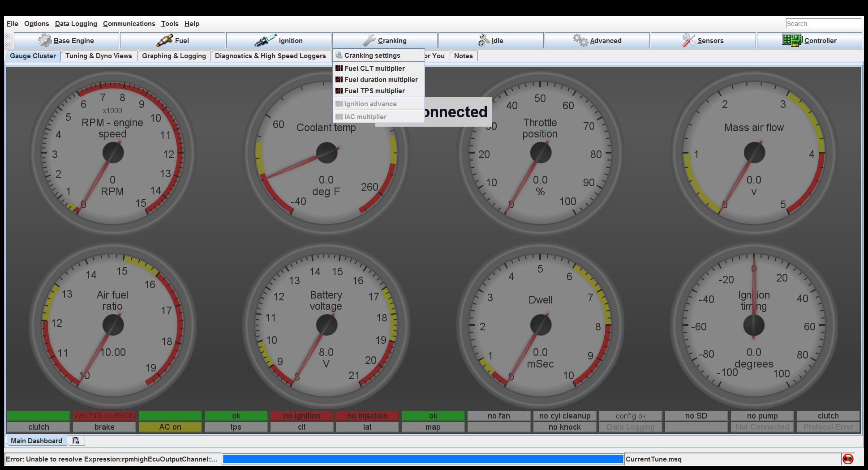This screenshot has height=470, width=868.
Task: Open the File menu
Action: coord(13,24)
